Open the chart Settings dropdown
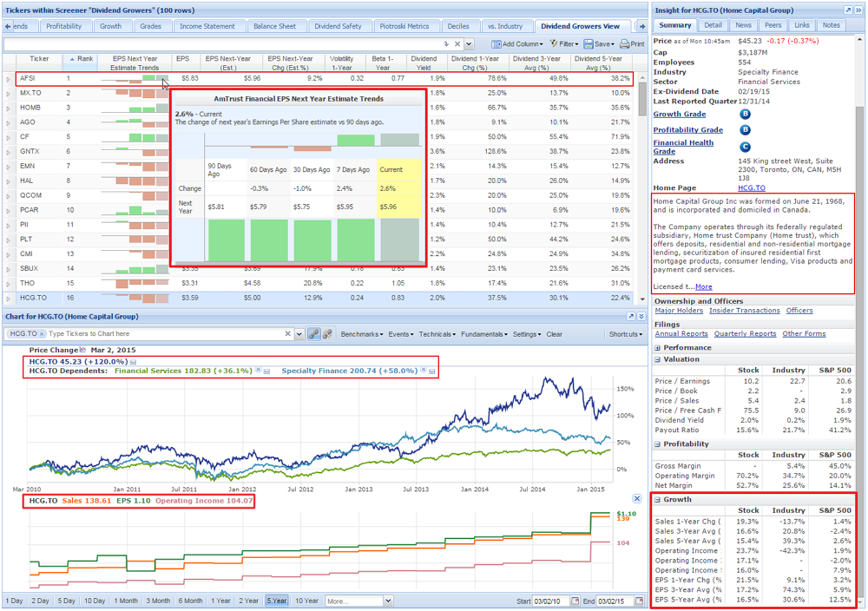 pyautogui.click(x=527, y=334)
